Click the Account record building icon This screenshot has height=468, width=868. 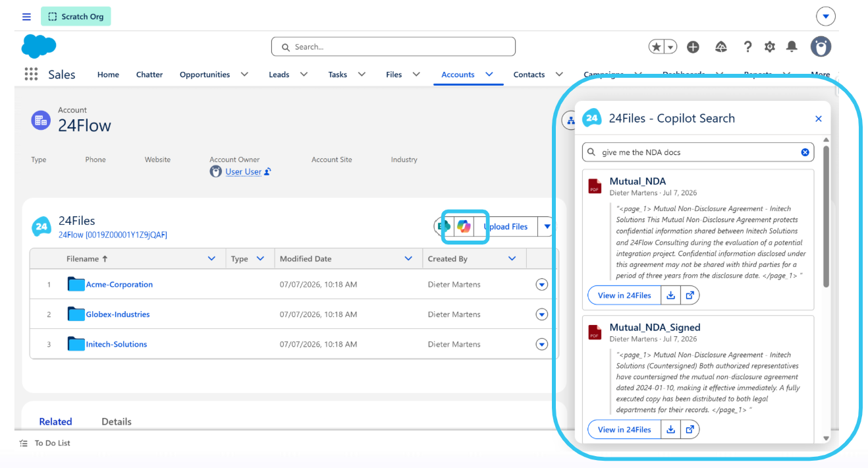pos(41,120)
